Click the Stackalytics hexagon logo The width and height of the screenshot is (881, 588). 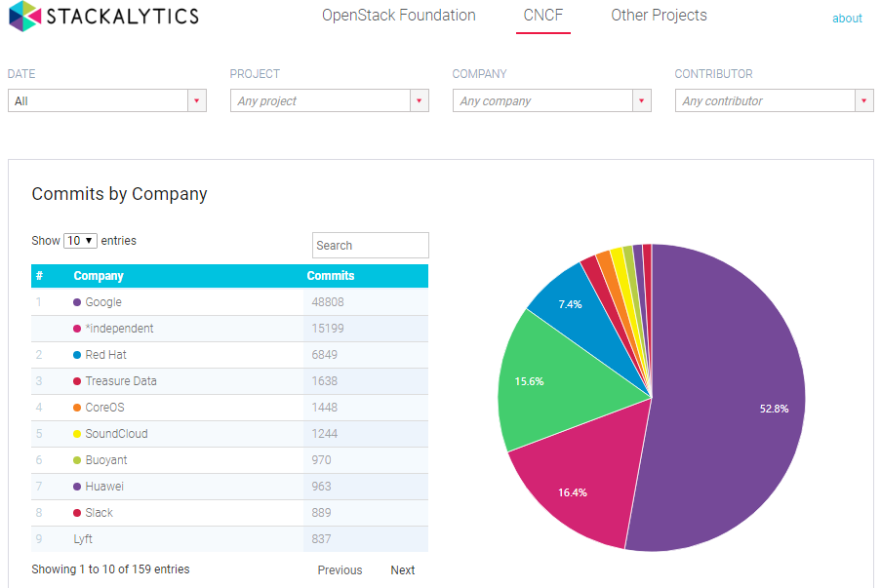coord(24,17)
